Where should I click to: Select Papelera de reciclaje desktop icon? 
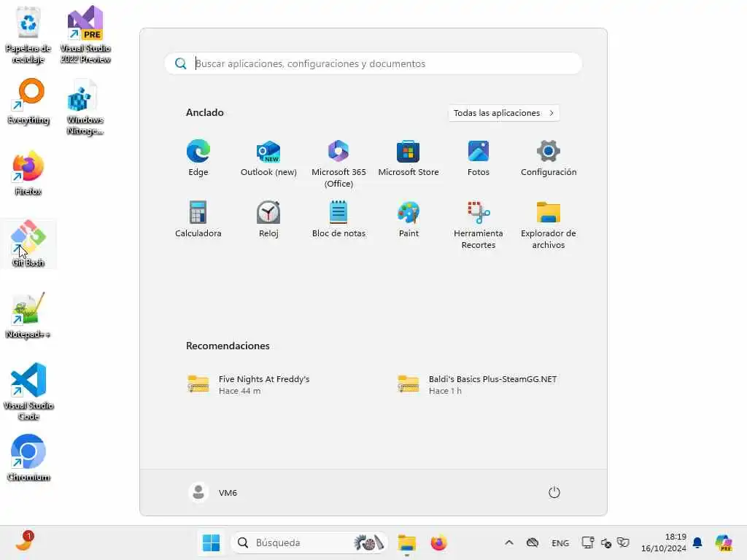click(x=28, y=35)
